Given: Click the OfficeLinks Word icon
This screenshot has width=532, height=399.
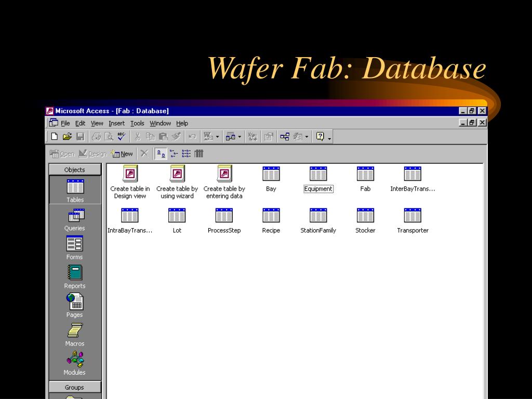Looking at the screenshot, I should click(208, 137).
